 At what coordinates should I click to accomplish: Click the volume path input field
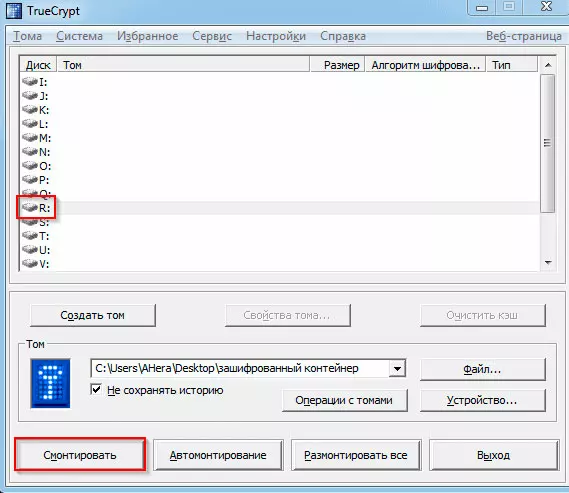point(240,369)
